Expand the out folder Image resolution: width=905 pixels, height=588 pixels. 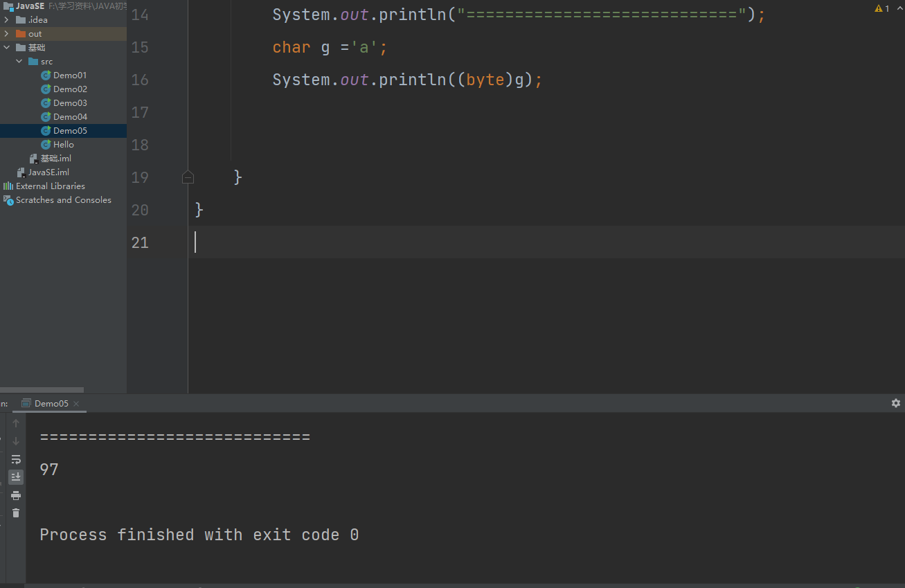point(7,34)
